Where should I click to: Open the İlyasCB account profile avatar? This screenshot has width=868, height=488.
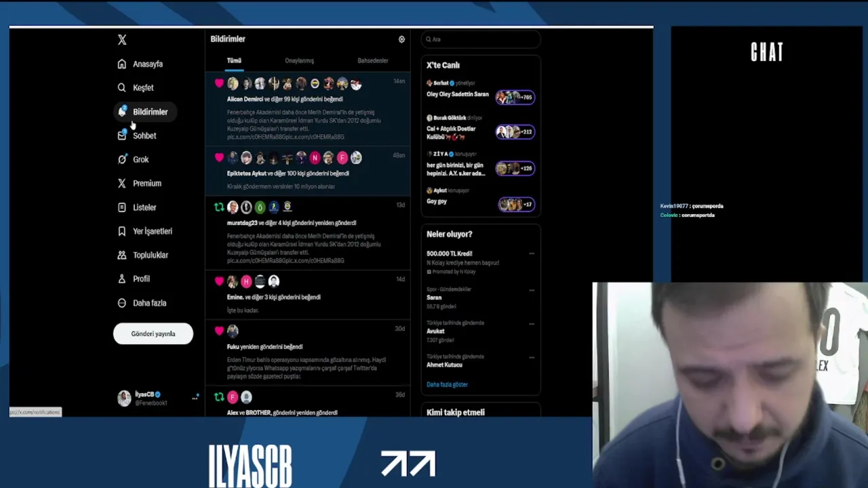124,399
